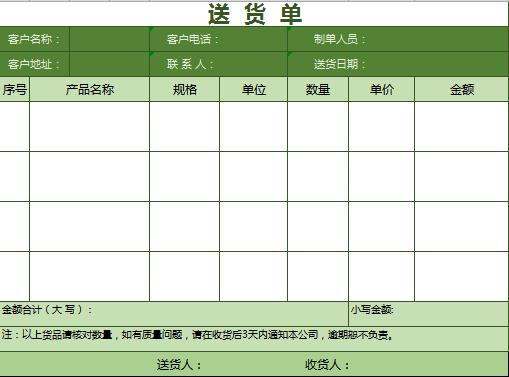This screenshot has height=377, width=509.
Task: Click the 送货人 label
Action: click(x=179, y=365)
